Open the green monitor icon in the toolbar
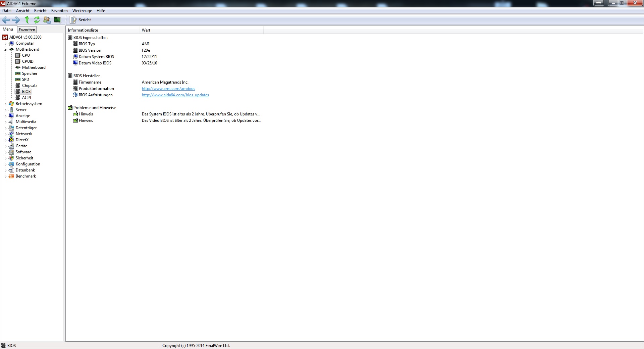 (x=57, y=20)
